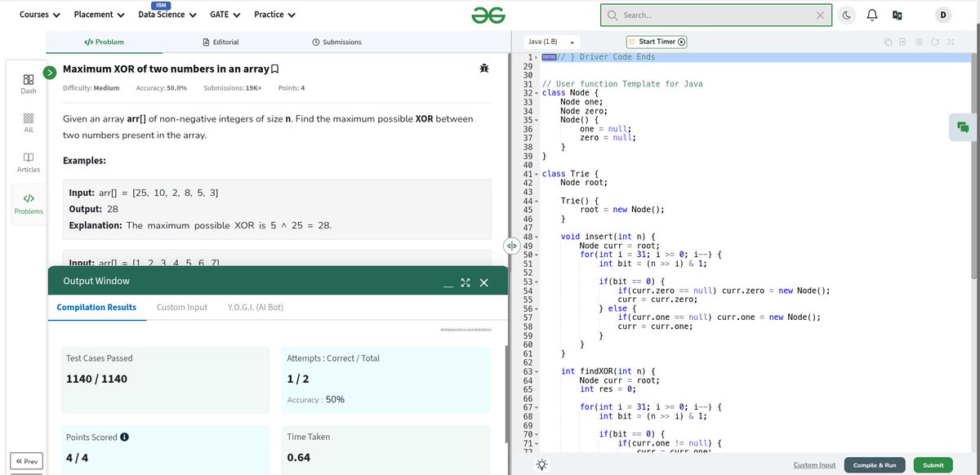Switch to the Problem tab
This screenshot has width=980, height=475.
pos(104,42)
